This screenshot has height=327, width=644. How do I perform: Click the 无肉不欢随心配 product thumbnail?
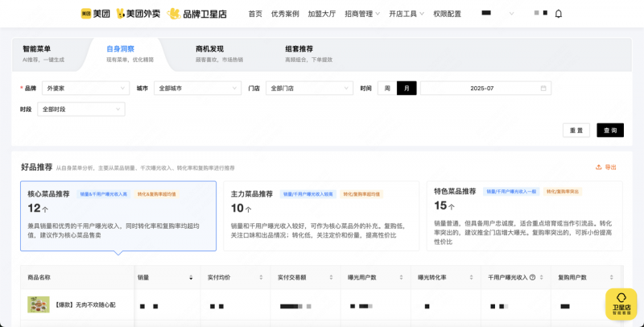39,304
